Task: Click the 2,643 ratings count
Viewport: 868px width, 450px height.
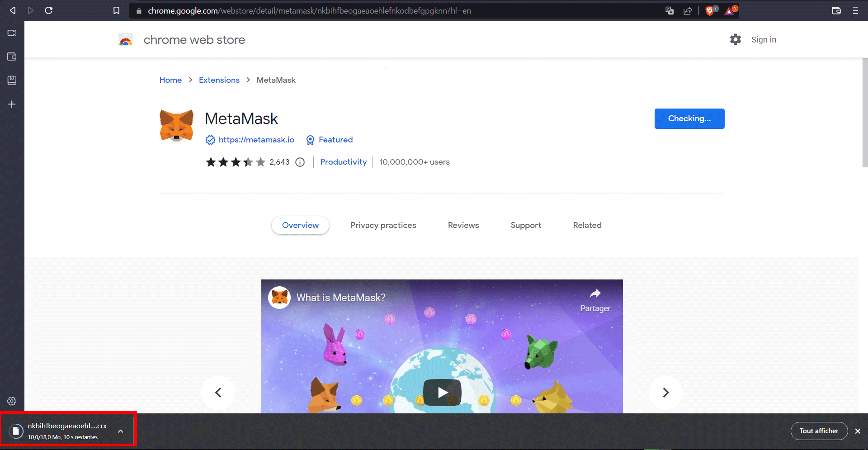Action: tap(279, 162)
